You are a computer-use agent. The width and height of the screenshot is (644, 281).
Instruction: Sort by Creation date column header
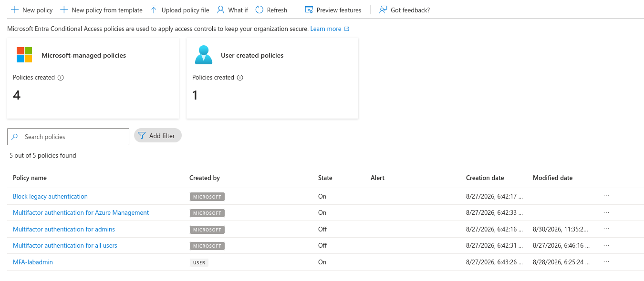(x=485, y=178)
